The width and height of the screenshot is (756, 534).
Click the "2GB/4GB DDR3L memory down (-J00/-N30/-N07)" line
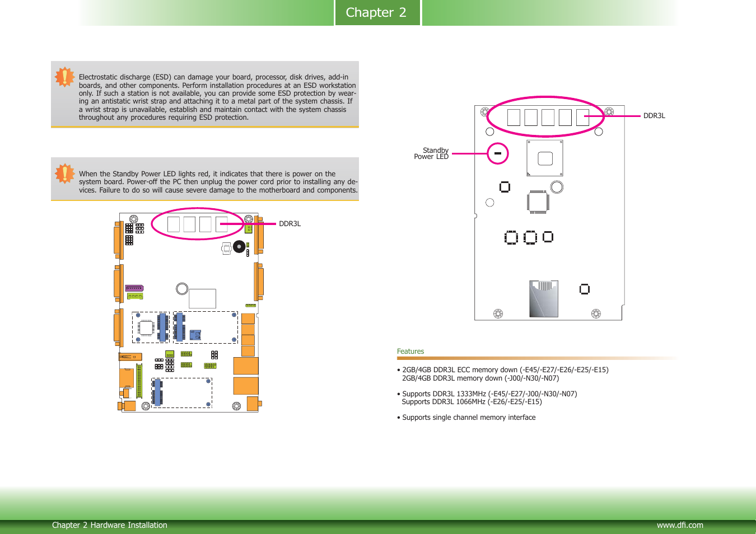[480, 378]
